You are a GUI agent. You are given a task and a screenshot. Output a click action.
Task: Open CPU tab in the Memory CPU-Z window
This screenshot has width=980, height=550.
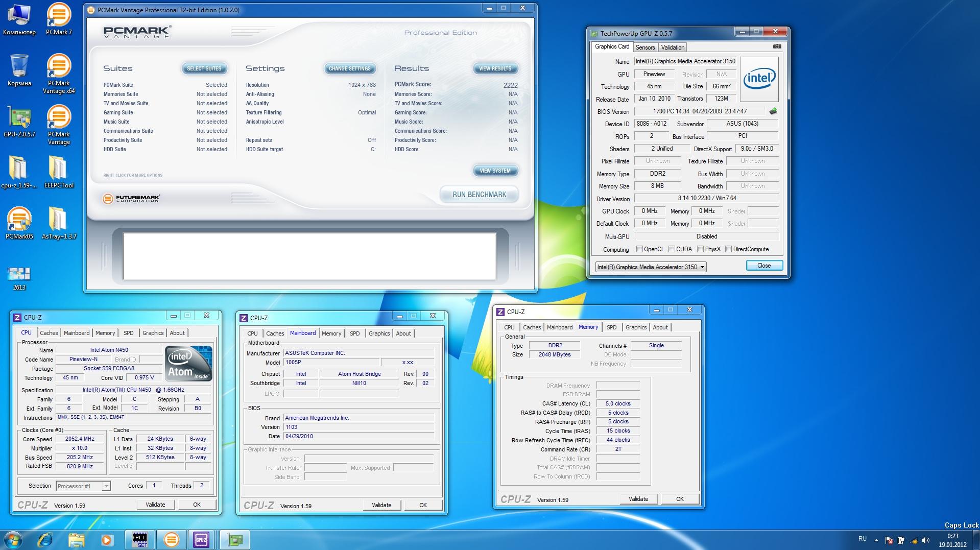(x=509, y=327)
